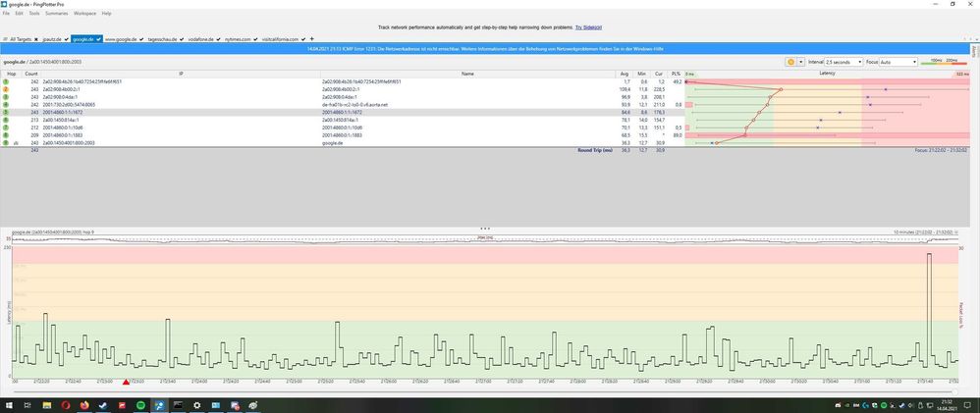Click the hop 6 status icon
Image resolution: width=980 pixels, height=413 pixels.
point(6,120)
